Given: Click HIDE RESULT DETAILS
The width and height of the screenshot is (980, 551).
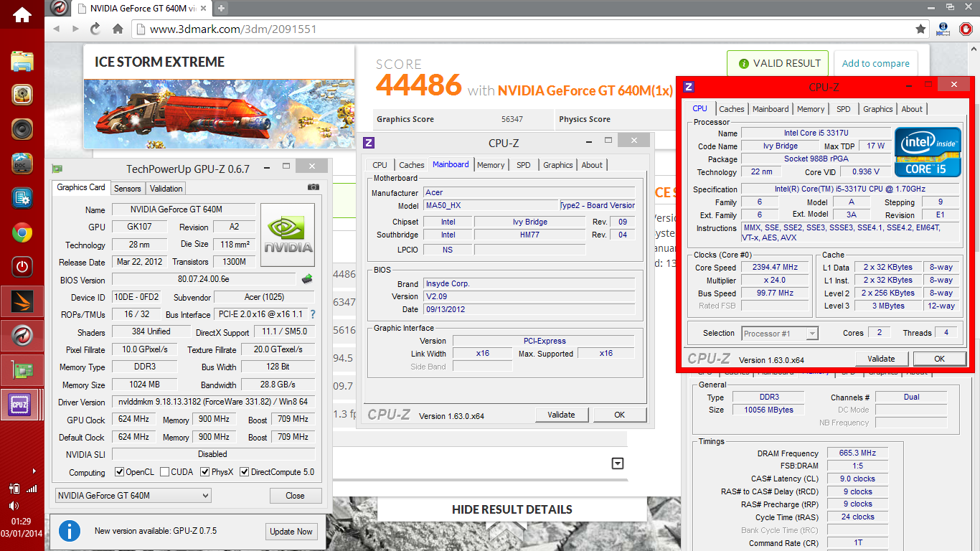Looking at the screenshot, I should point(512,509).
